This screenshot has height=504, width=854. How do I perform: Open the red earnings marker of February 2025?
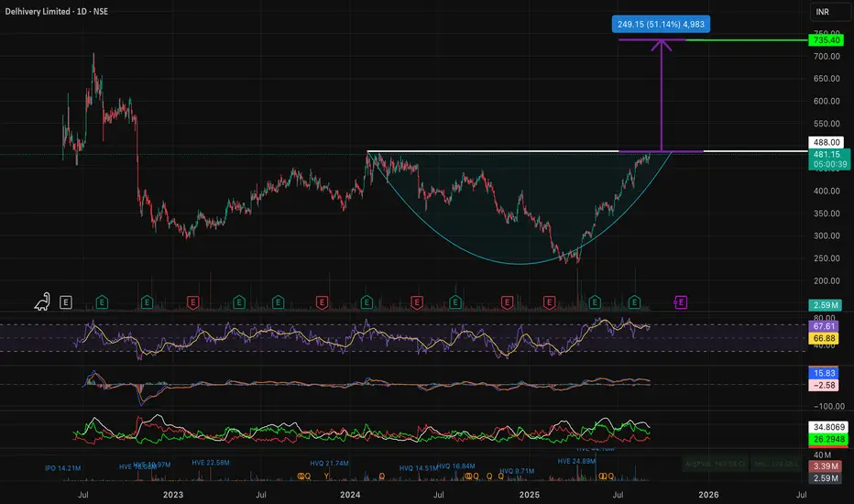click(549, 301)
